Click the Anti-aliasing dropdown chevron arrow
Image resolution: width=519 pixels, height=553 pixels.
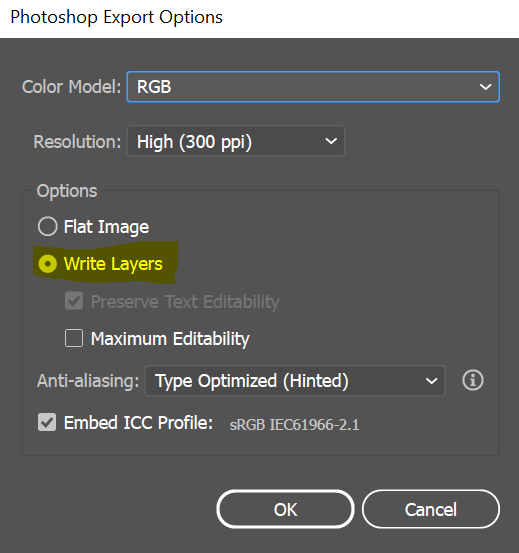click(x=431, y=381)
